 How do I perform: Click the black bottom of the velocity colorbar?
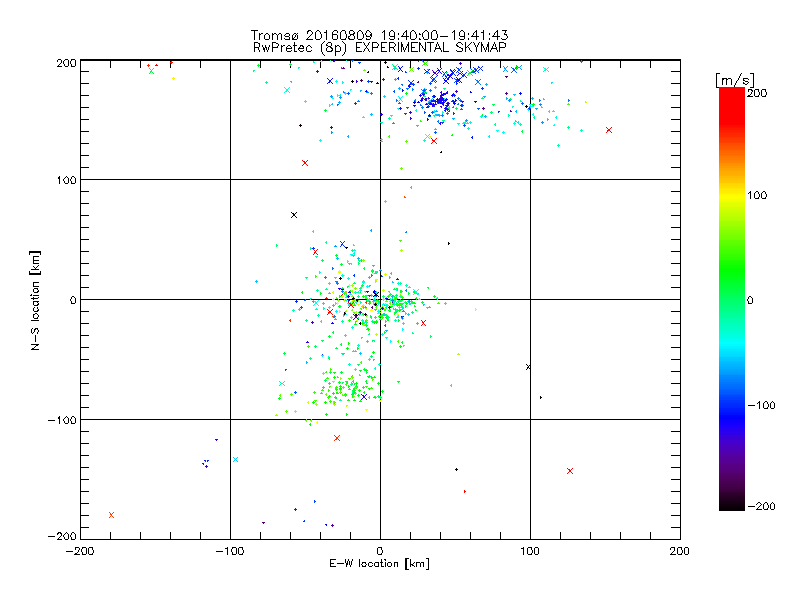[x=732, y=505]
